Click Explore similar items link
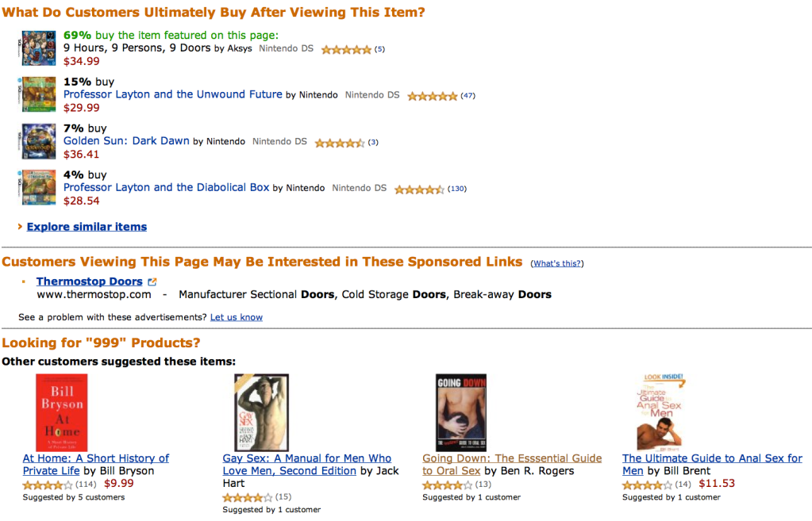Screen dimensions: 812x521 tap(87, 227)
